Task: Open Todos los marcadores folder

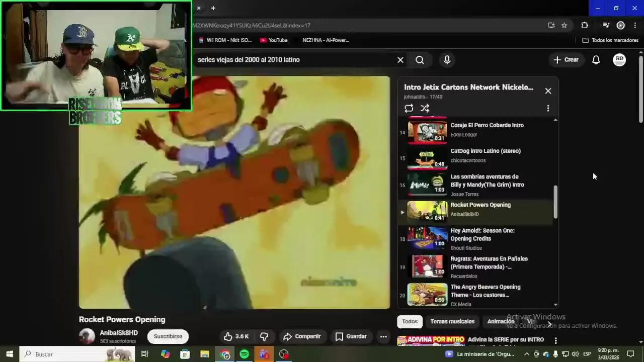Action: click(610, 40)
